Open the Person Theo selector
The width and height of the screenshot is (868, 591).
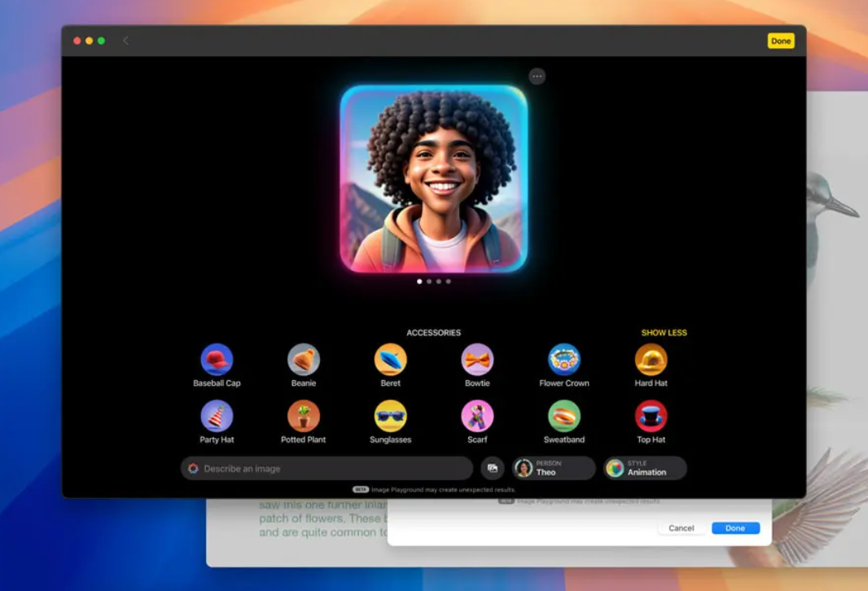click(553, 468)
